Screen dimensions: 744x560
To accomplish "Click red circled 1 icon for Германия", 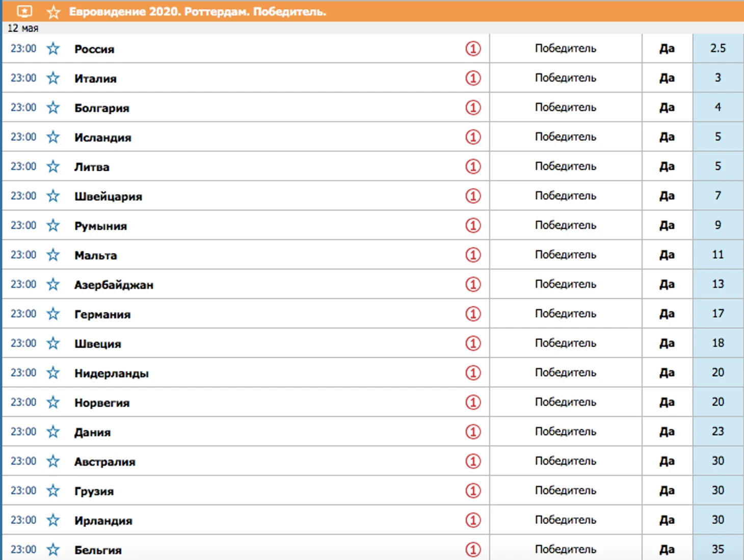I will tap(473, 314).
